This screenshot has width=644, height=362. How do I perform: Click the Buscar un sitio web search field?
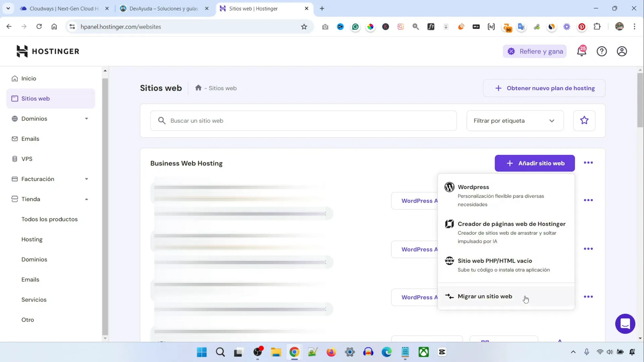(303, 120)
